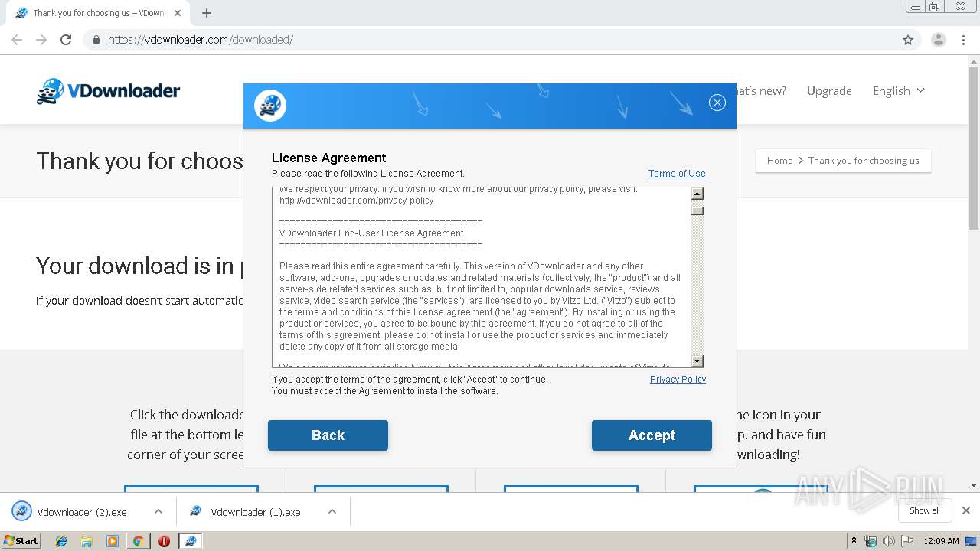Close the installer dialog with the X
Viewport: 980px width, 551px height.
[x=717, y=103]
